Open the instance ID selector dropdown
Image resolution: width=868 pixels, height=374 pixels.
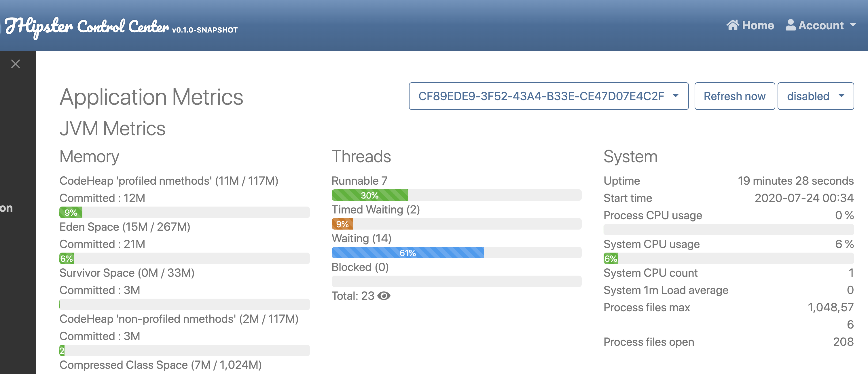[548, 96]
